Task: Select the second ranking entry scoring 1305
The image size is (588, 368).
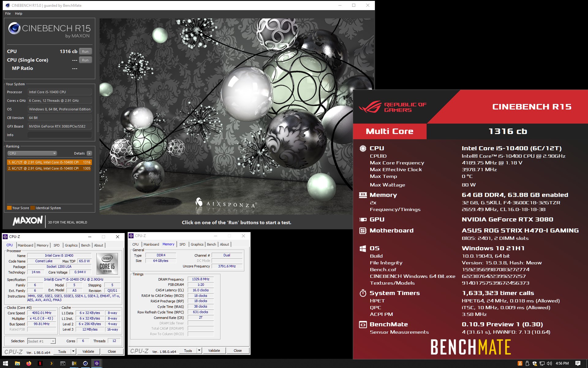Action: click(49, 168)
